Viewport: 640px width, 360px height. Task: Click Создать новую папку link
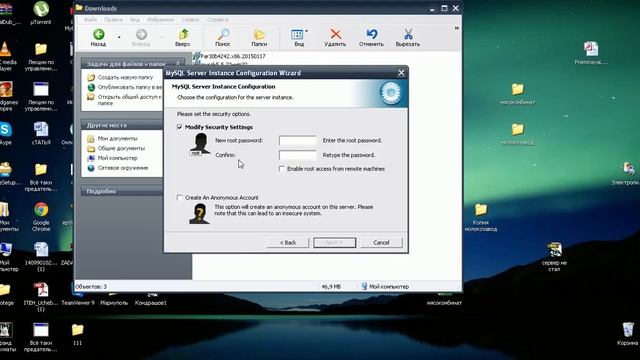pos(125,77)
